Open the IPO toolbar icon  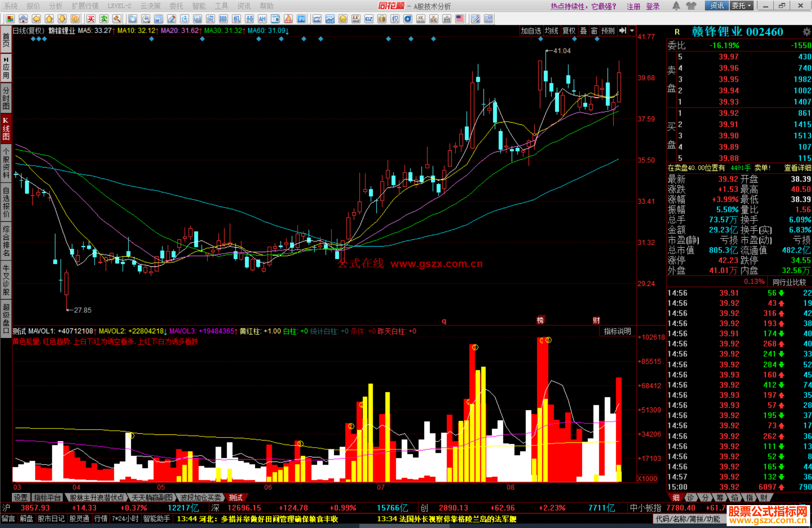[x=301, y=19]
